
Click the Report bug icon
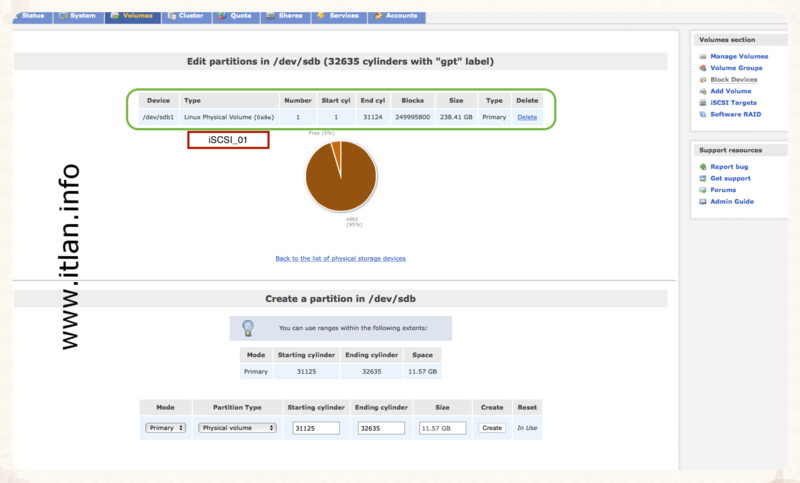[703, 167]
